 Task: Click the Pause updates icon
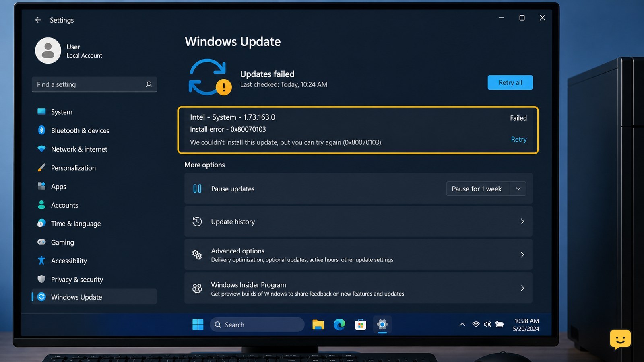pos(197,189)
